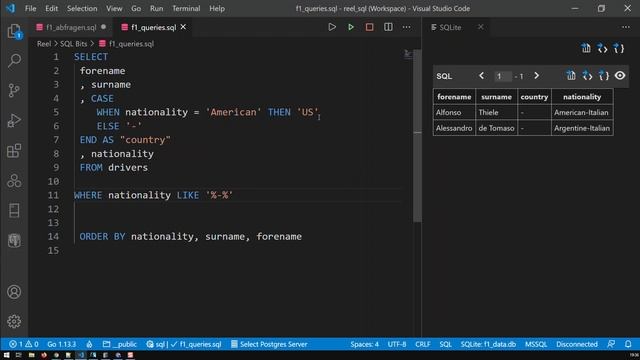Open notifications bell in status bar
The image size is (640, 360).
click(x=628, y=344)
